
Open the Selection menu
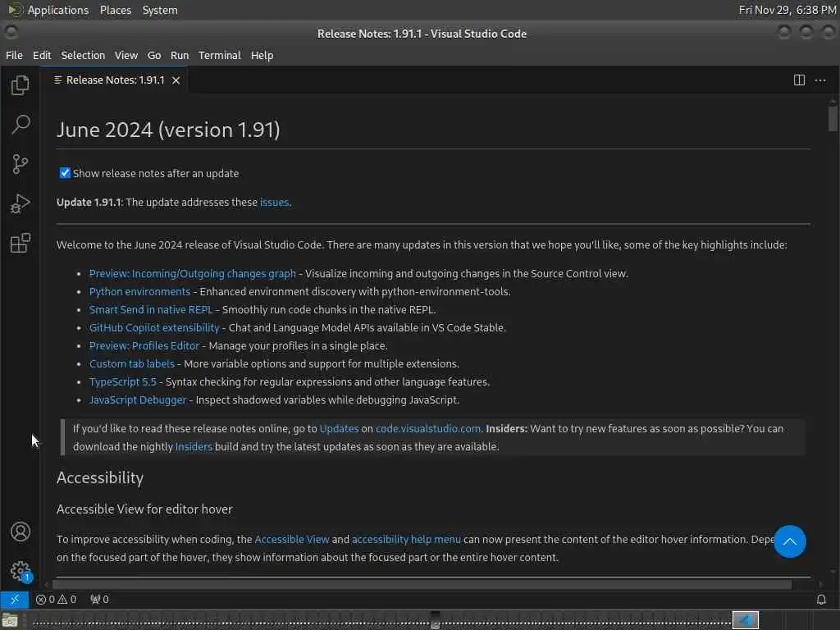click(x=83, y=55)
